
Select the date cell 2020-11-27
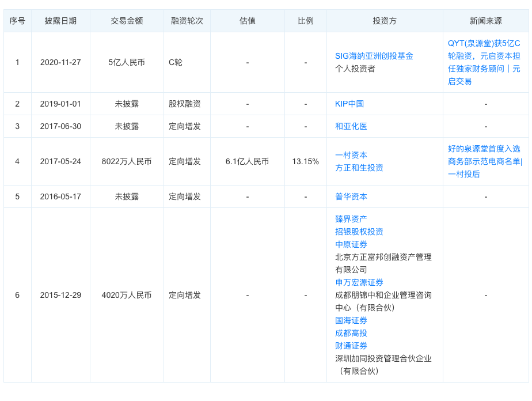coord(60,62)
